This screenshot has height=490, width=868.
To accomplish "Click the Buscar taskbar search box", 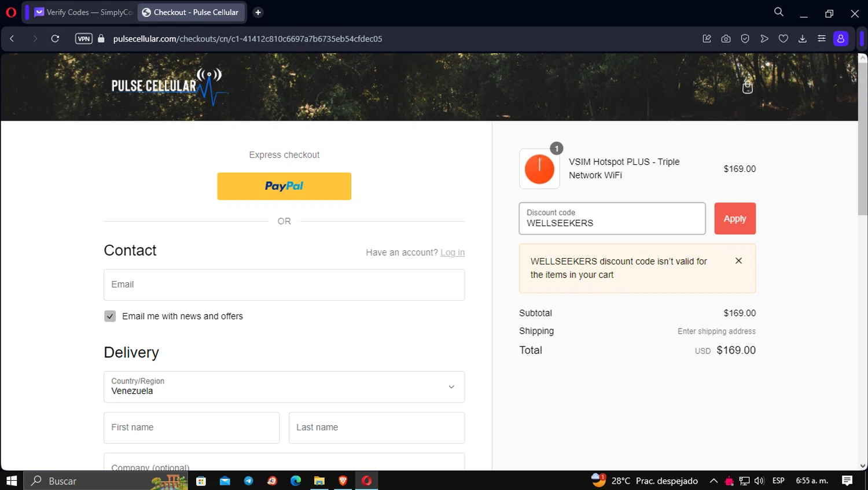I will click(x=106, y=481).
